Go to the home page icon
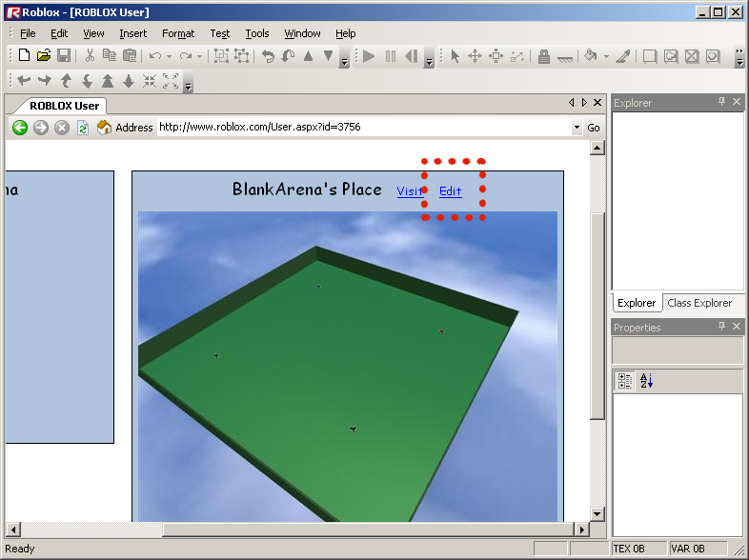This screenshot has width=749, height=560. (x=104, y=128)
